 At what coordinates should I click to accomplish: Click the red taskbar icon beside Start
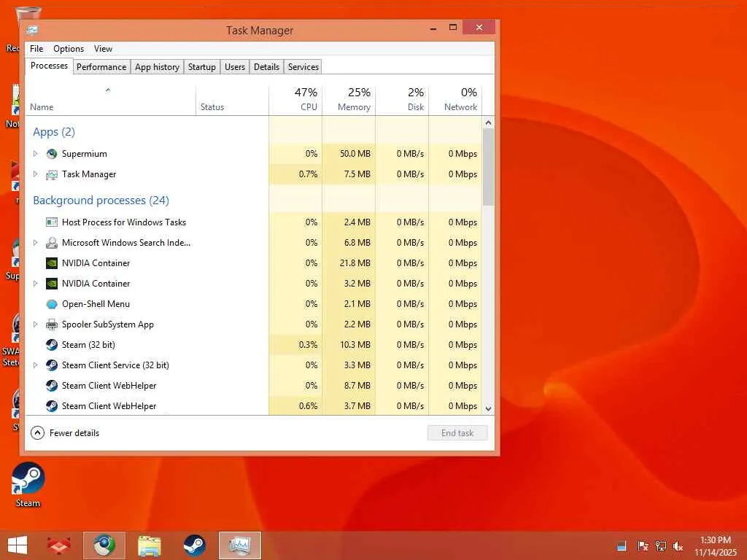tap(59, 545)
